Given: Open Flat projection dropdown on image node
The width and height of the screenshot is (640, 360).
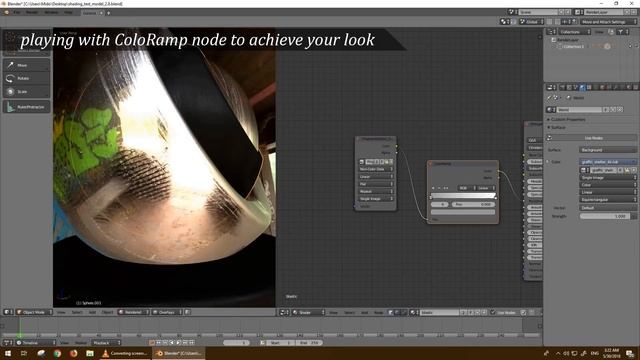Looking at the screenshot, I should (x=376, y=184).
